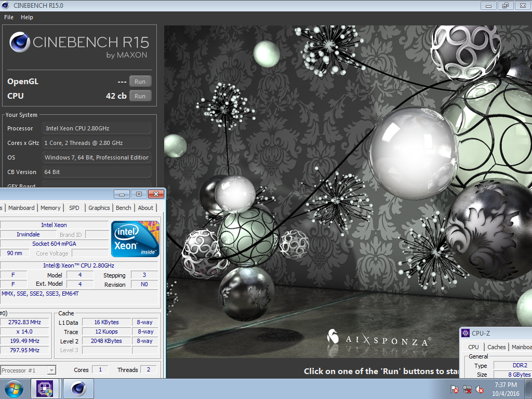Click the 16 KBytes L1 Data cache value
The height and width of the screenshot is (399, 532).
(107, 322)
